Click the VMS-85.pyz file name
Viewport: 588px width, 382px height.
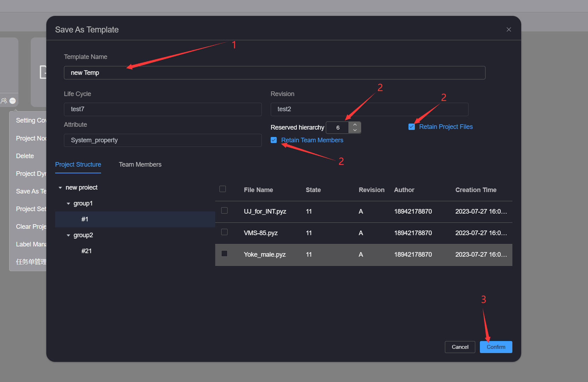[x=261, y=233]
